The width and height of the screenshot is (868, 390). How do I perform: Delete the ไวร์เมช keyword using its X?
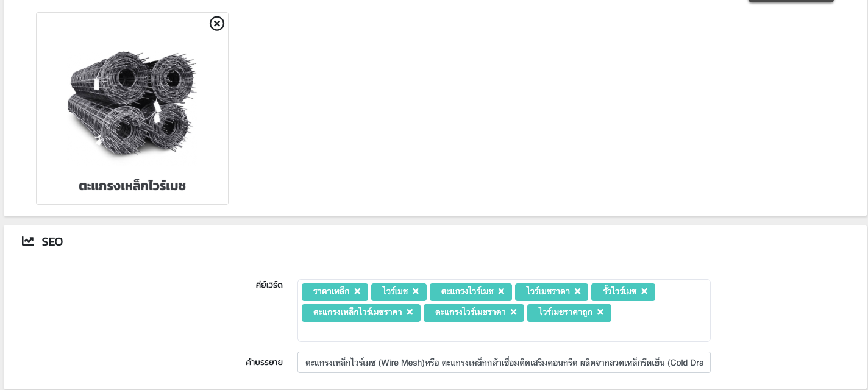point(415,291)
